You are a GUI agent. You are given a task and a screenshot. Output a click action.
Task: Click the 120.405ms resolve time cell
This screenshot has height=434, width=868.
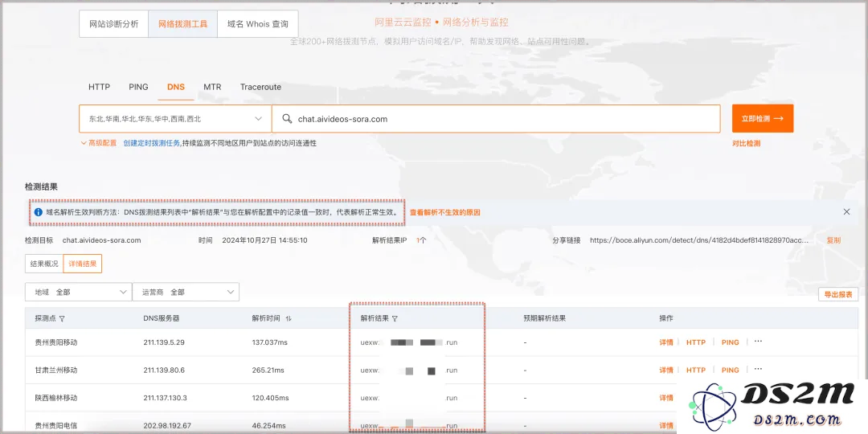(270, 398)
